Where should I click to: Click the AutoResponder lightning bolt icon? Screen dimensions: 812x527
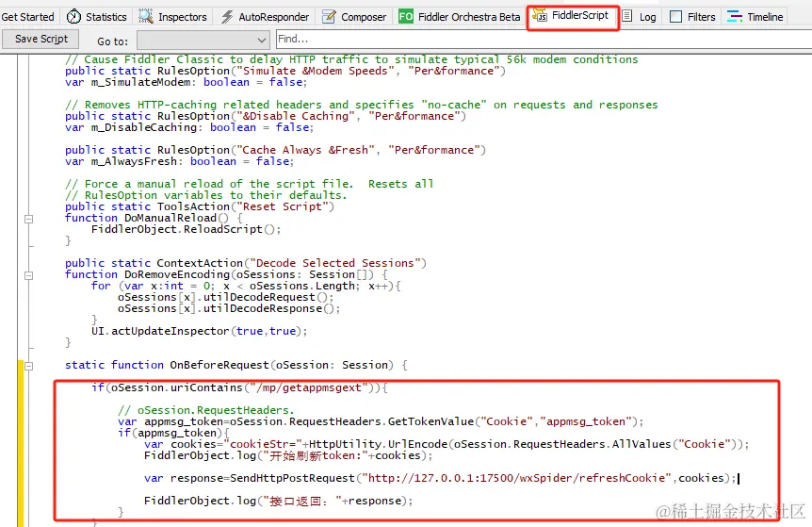(227, 17)
